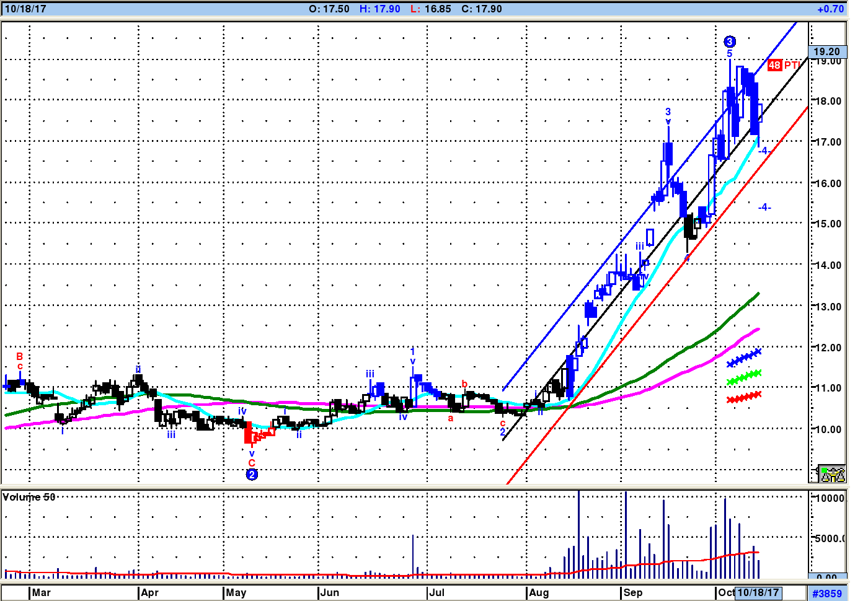Select the circled 2 wave marker near May low

(252, 475)
